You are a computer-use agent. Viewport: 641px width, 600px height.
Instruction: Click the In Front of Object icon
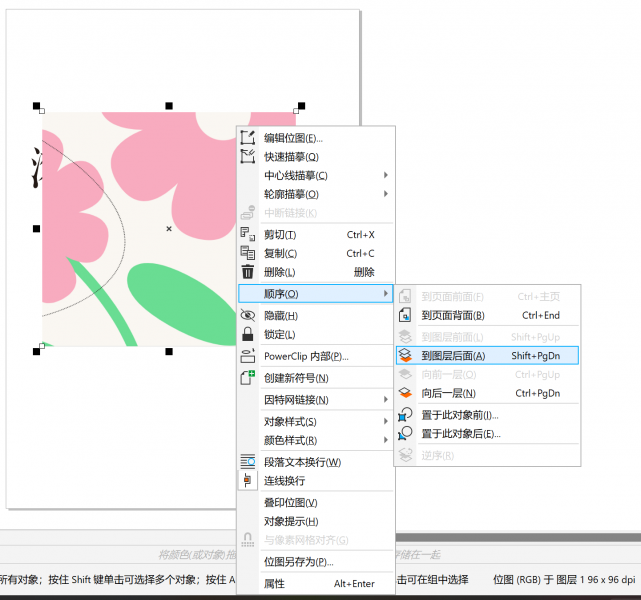tap(405, 415)
